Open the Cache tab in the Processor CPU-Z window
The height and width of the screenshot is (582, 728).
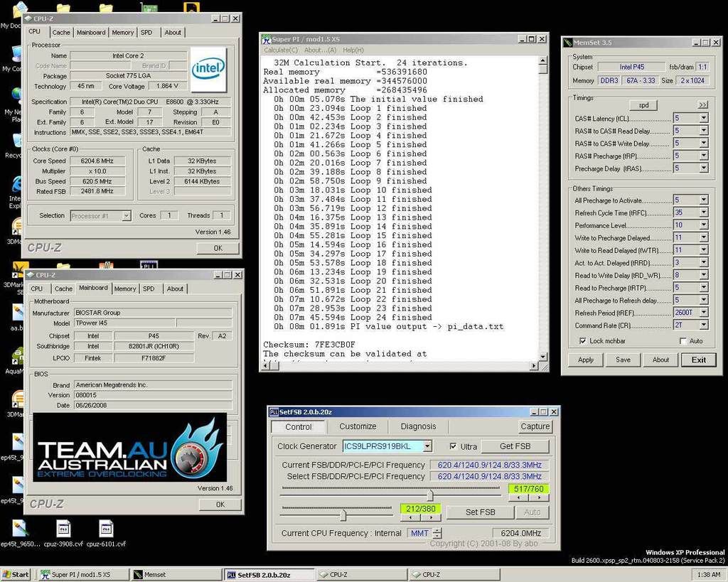(61, 33)
